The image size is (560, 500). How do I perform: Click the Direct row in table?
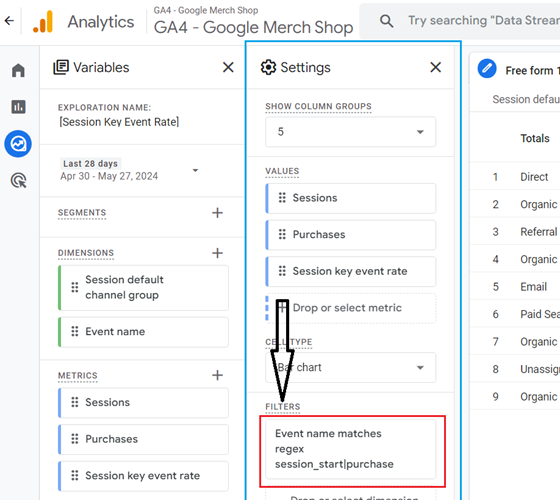pyautogui.click(x=515, y=177)
